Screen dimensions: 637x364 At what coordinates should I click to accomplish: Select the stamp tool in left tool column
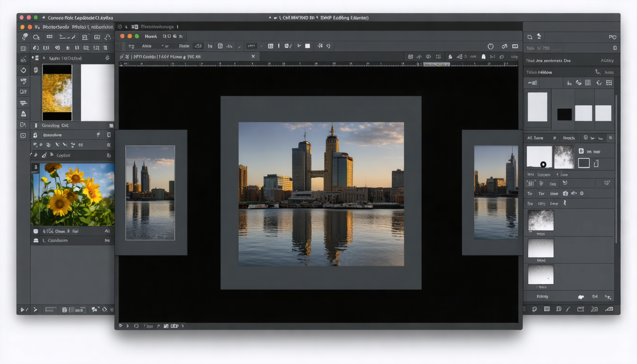point(23,114)
